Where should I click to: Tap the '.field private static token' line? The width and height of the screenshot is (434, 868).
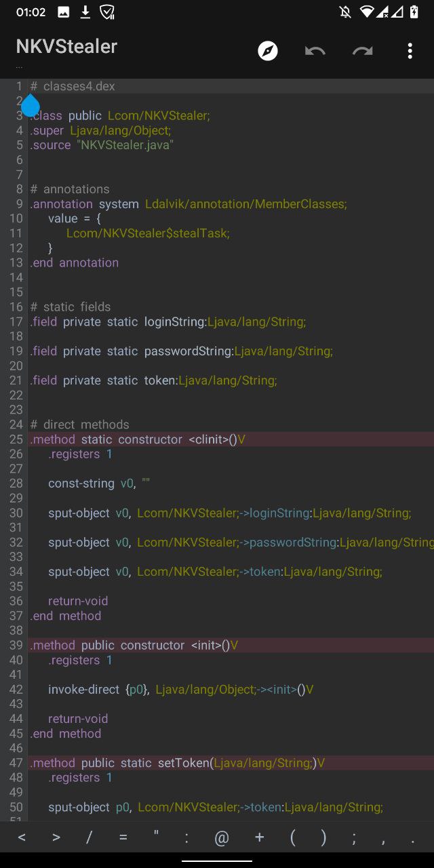153,380
